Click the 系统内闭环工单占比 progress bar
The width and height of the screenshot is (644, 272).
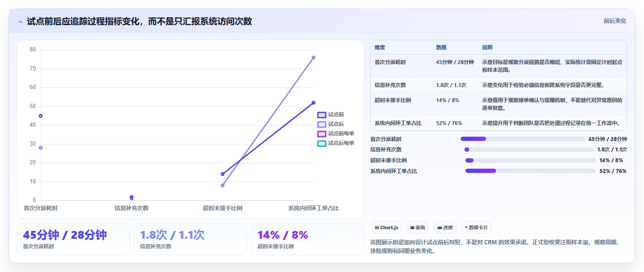[531, 171]
